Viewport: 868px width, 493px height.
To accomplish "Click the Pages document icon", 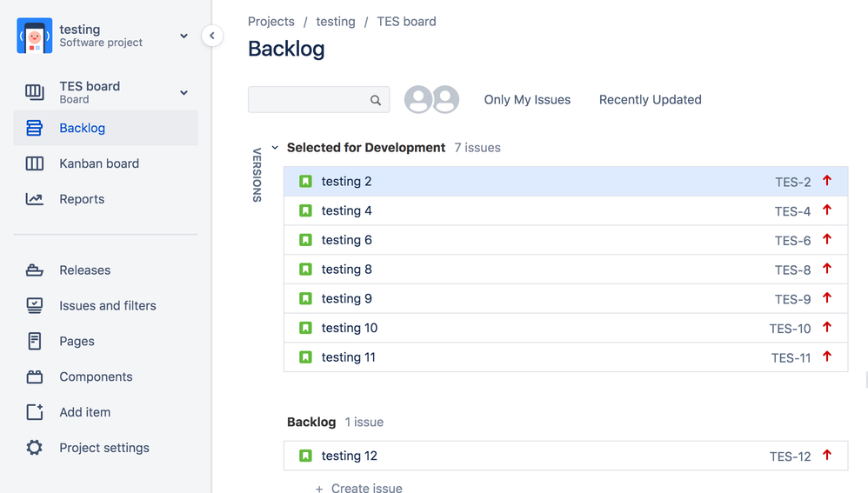I will pos(34,341).
